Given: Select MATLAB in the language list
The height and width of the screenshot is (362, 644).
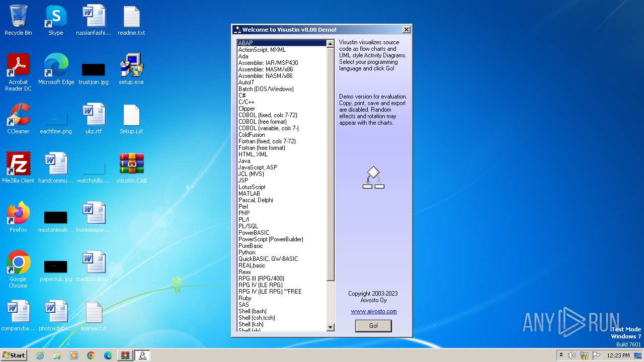Looking at the screenshot, I should pos(282,194).
